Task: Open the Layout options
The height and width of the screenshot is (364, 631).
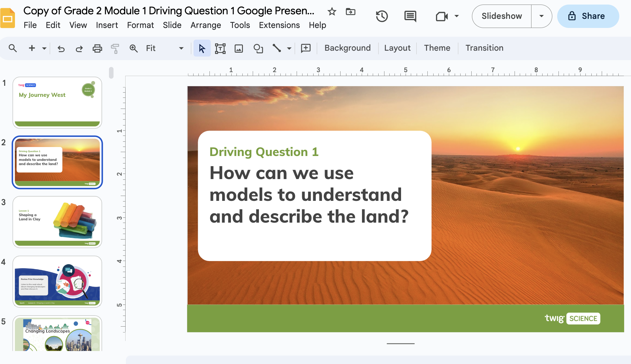Action: 397,48
